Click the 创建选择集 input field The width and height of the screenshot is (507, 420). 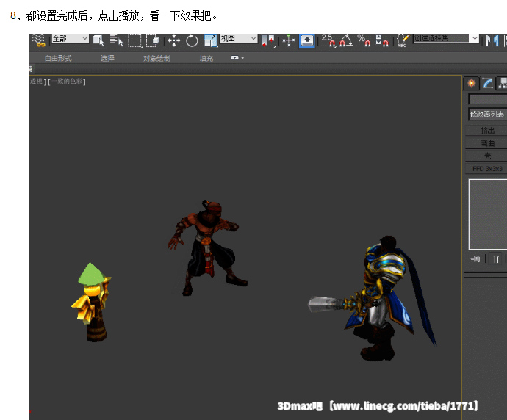point(442,38)
